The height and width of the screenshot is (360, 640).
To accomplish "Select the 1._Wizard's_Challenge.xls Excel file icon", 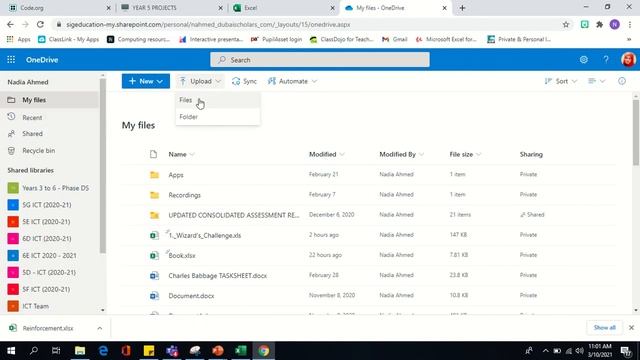I will pos(154,235).
